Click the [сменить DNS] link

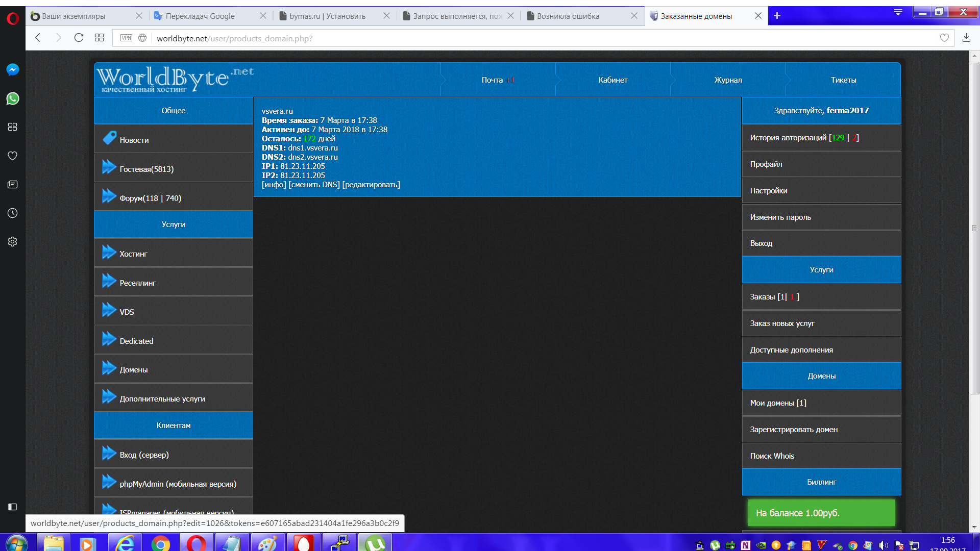(x=314, y=185)
